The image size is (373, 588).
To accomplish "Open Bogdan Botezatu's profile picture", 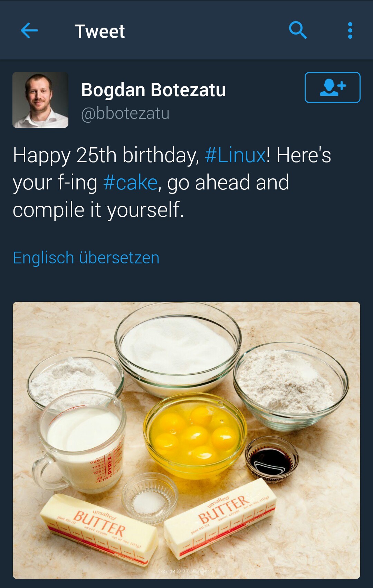I will point(40,100).
